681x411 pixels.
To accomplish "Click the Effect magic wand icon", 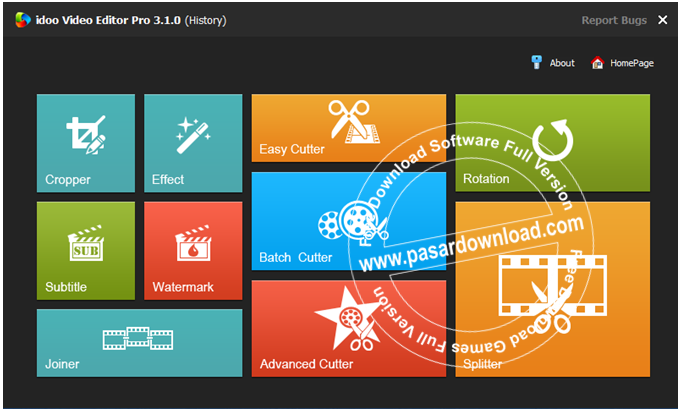I will click(193, 135).
